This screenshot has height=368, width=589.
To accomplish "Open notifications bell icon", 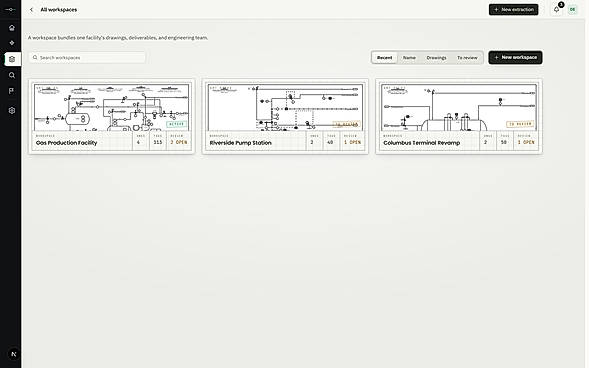I will pyautogui.click(x=556, y=9).
